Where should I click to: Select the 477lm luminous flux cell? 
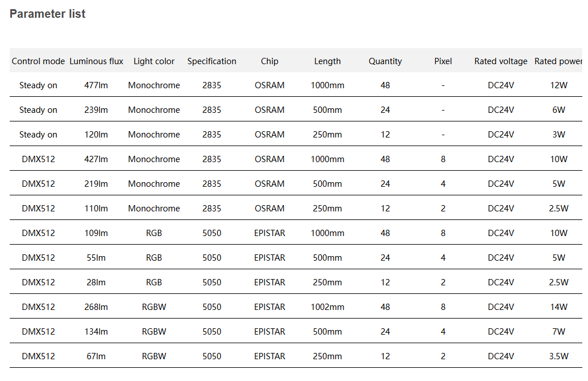[96, 85]
